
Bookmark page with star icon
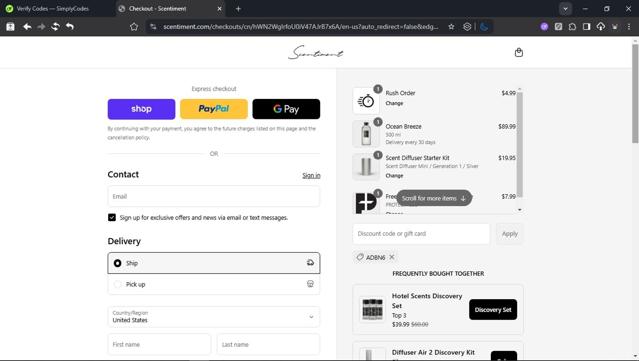[x=451, y=26]
